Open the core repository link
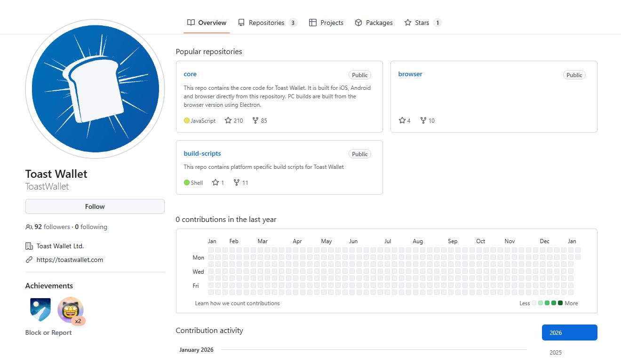This screenshot has height=364, width=621. [x=190, y=74]
